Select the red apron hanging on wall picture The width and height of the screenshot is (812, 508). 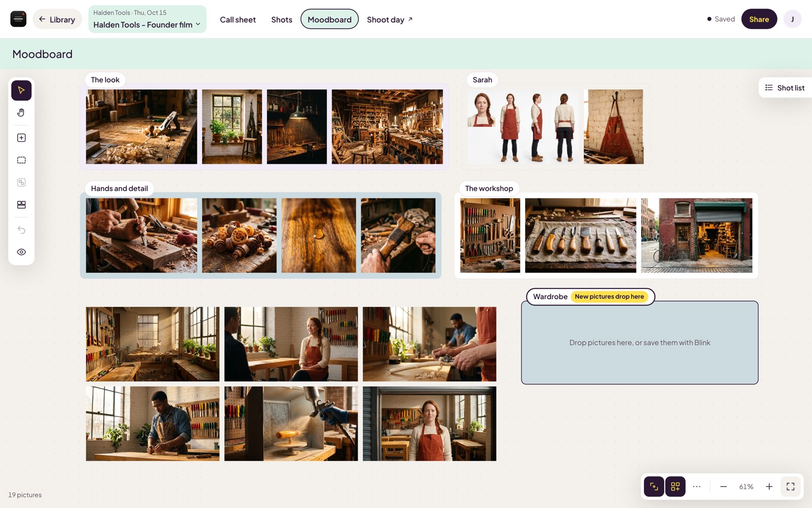click(x=613, y=127)
